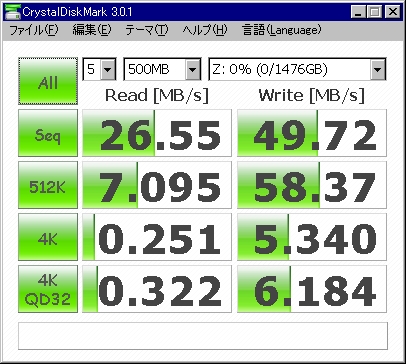Start the Seq benchmark test

(x=48, y=133)
